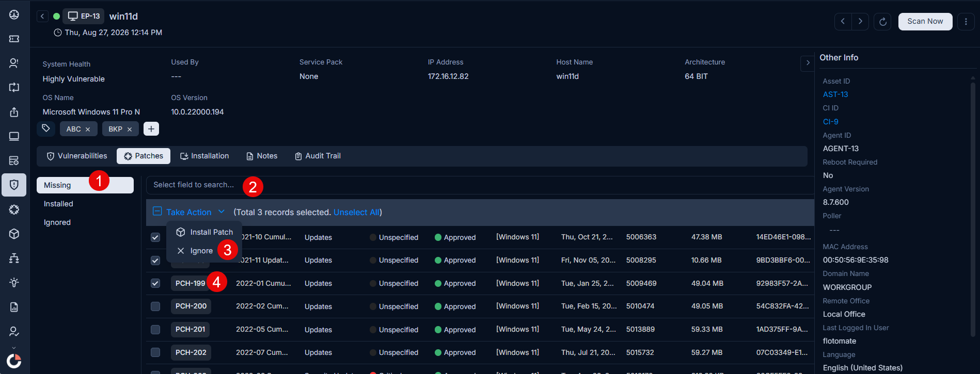Collapse the Other Info panel arrow

point(808,63)
